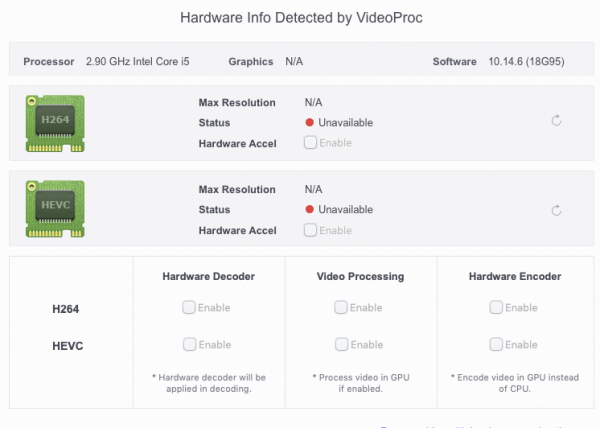Click the Software version 10.14.6 text
The height and width of the screenshot is (428, 600).
click(x=528, y=62)
